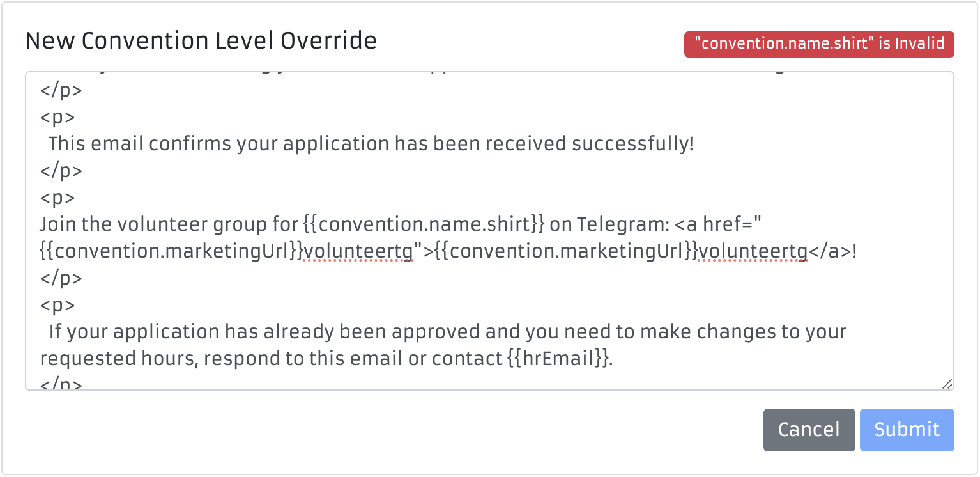This screenshot has width=980, height=477.
Task: Click the Cancel button
Action: [x=808, y=430]
